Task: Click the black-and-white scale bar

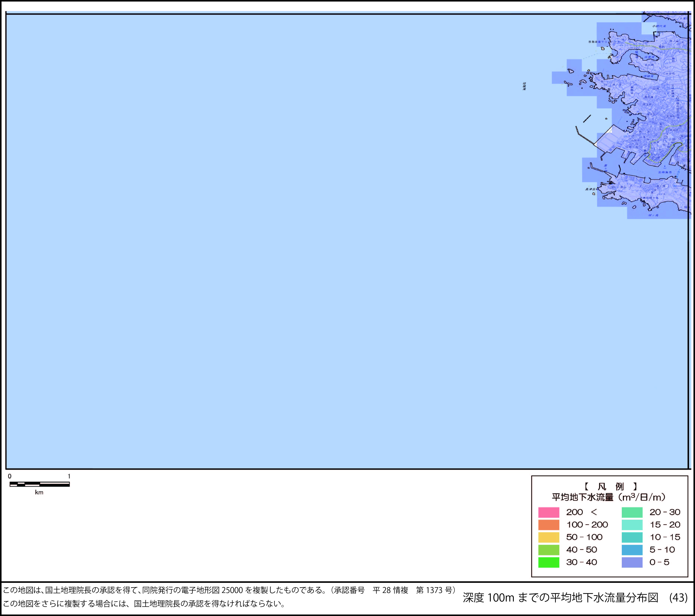Action: [39, 484]
